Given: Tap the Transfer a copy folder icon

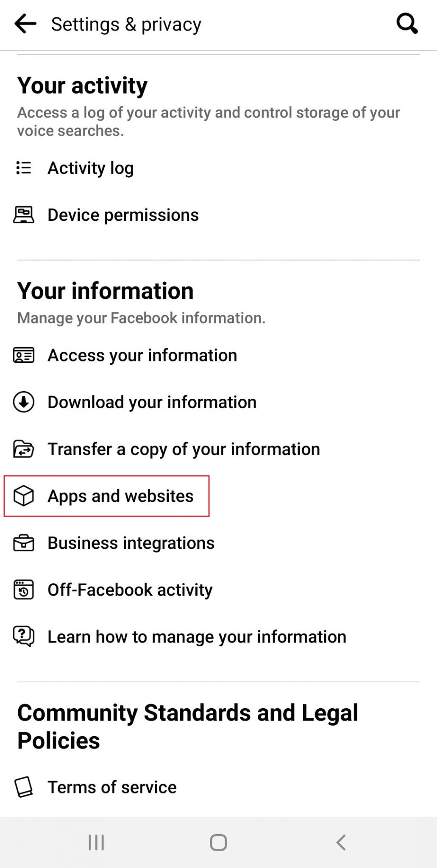Looking at the screenshot, I should coord(24,449).
